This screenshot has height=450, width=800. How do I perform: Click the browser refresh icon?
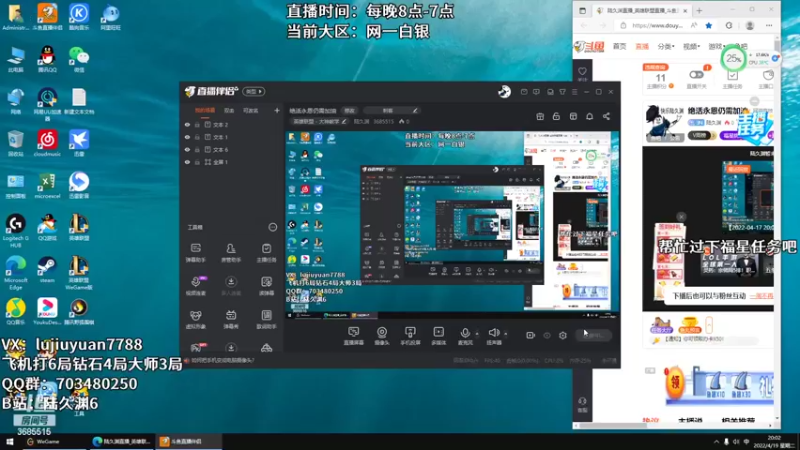click(x=729, y=26)
